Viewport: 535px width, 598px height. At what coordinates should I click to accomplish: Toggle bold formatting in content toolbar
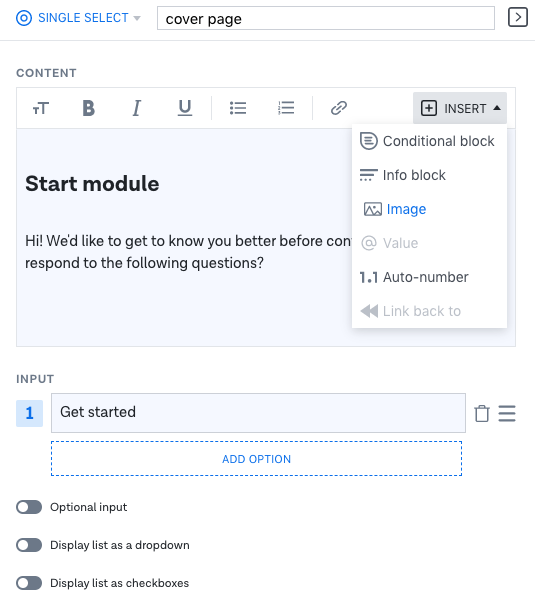(88, 108)
